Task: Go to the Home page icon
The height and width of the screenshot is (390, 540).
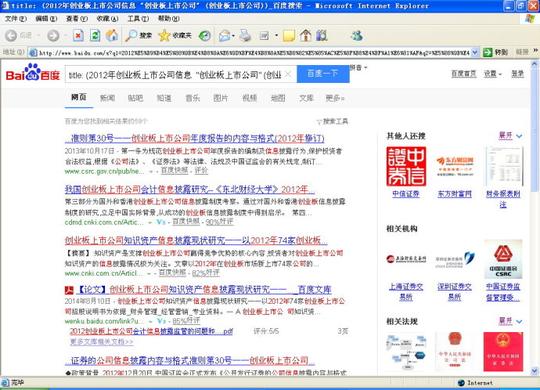Action: [112, 35]
